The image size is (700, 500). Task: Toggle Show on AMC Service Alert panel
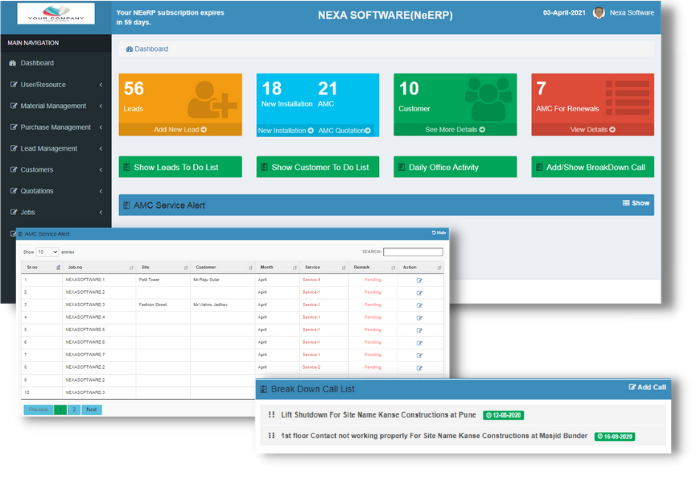636,203
